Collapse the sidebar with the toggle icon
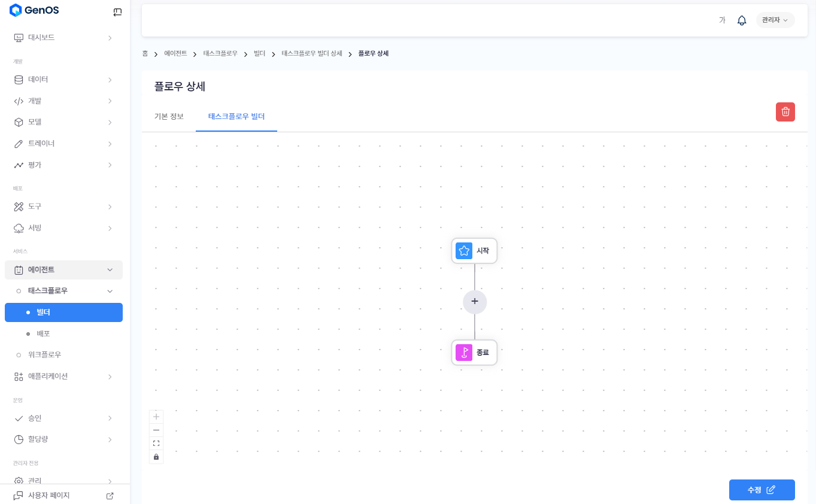816x504 pixels. pos(117,11)
